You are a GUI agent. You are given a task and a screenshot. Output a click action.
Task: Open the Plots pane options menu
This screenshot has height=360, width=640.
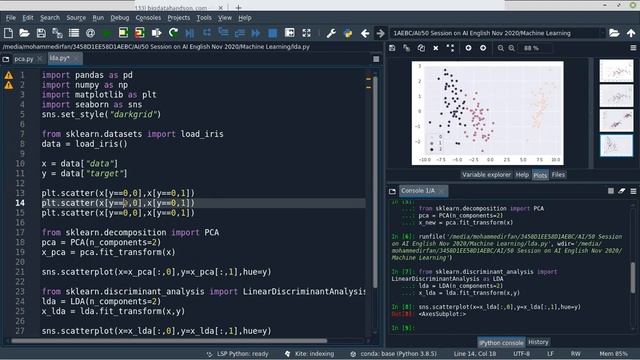tap(633, 48)
